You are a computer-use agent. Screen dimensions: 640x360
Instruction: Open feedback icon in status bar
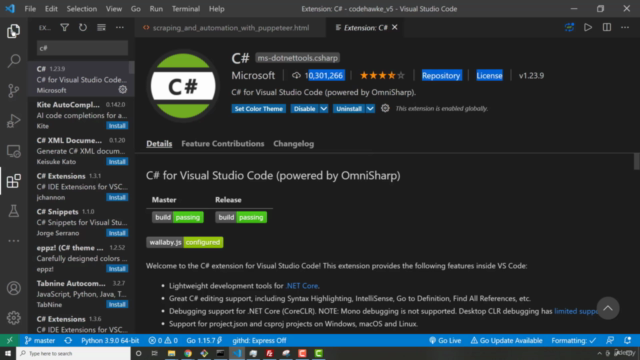[610, 340]
